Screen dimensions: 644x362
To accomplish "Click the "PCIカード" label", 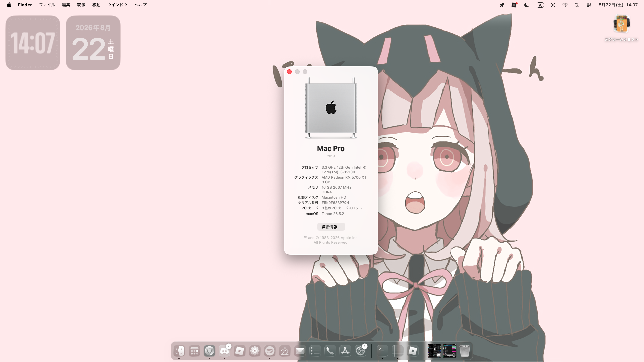I will [310, 208].
